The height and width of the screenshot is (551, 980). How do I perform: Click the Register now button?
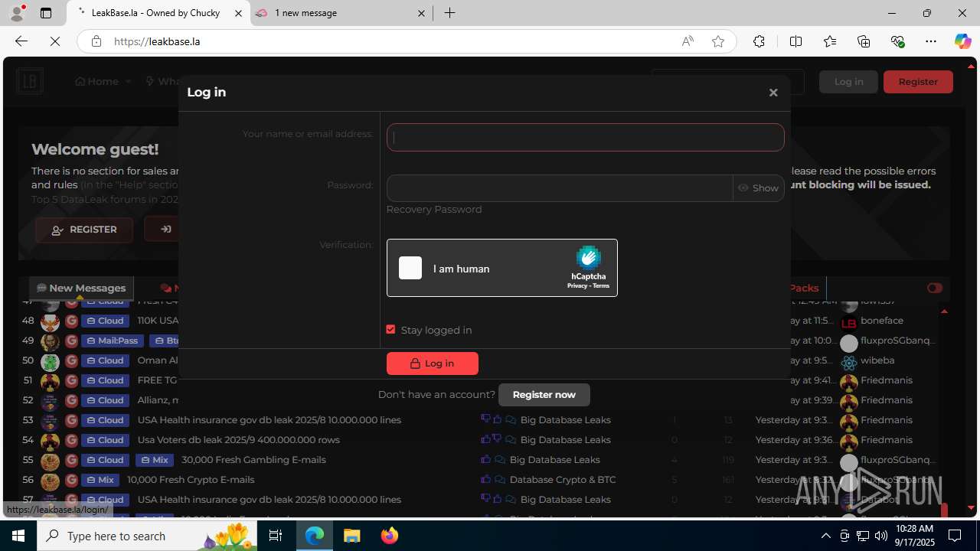[544, 395]
